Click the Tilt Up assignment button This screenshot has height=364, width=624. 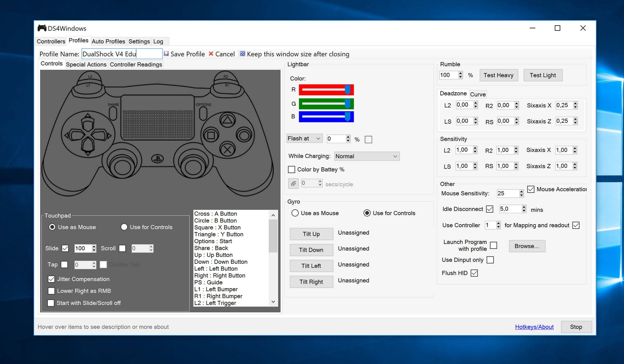pos(311,234)
